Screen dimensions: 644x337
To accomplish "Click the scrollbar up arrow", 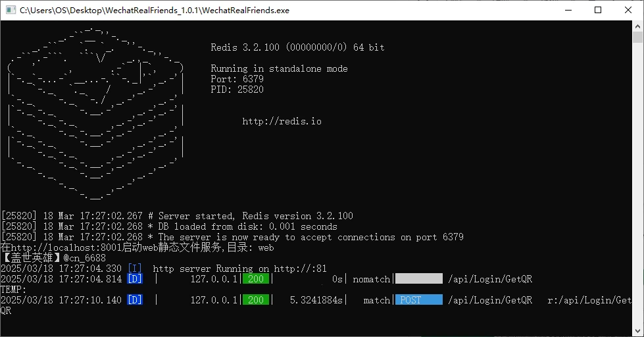I will 637,26.
